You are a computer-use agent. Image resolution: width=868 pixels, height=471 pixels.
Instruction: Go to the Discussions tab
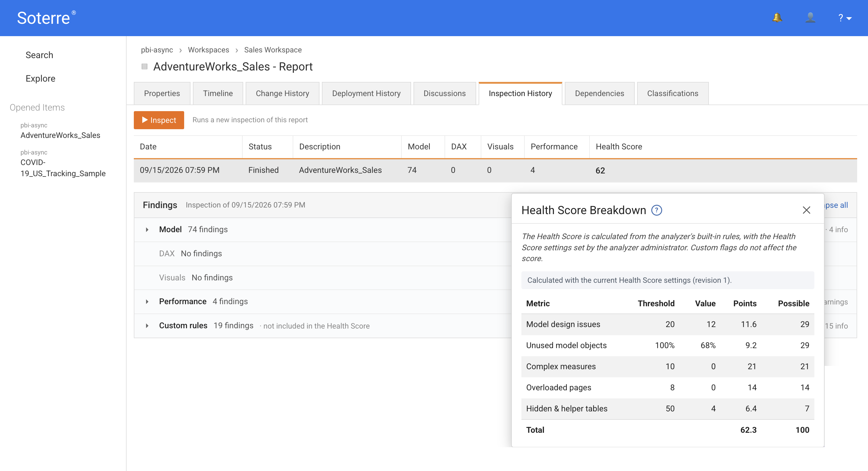(x=445, y=93)
